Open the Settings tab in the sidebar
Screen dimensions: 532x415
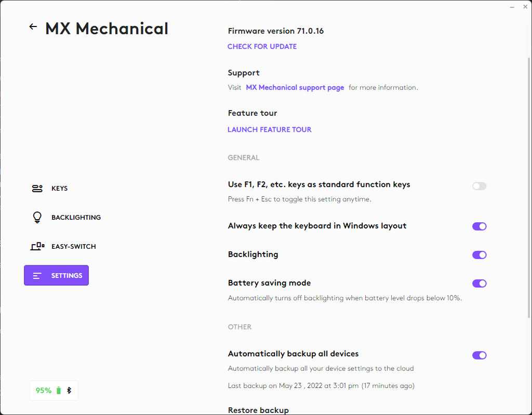click(56, 275)
